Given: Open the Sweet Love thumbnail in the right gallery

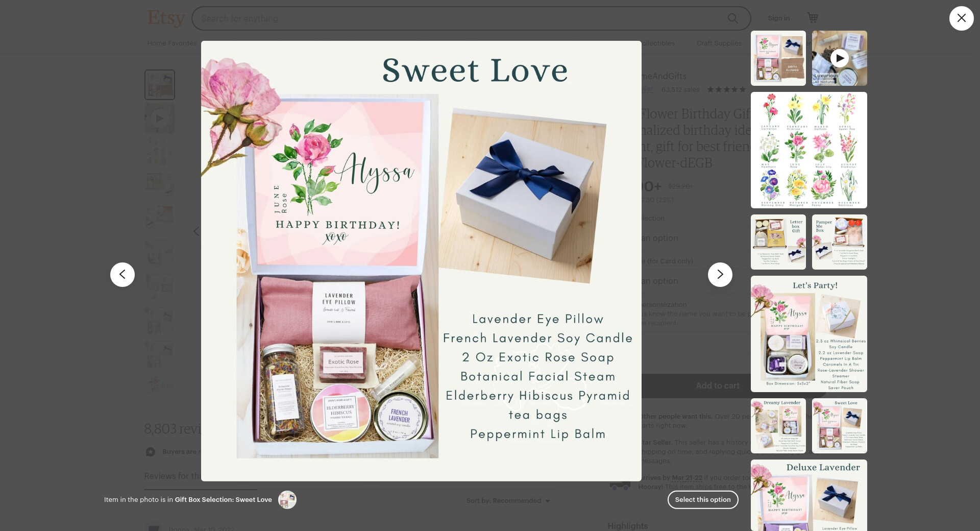Looking at the screenshot, I should pyautogui.click(x=840, y=426).
